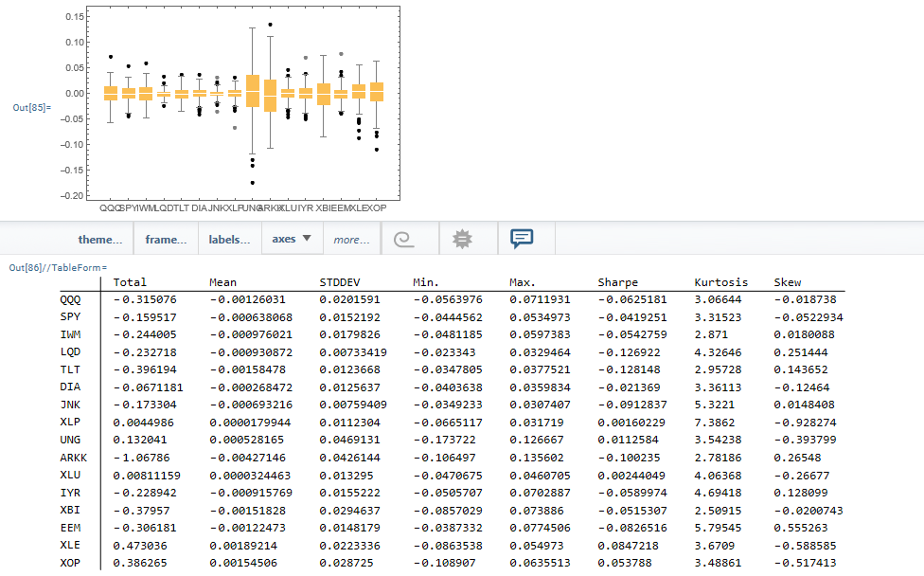924x576 pixels.
Task: Select the UNG row label in table
Action: coord(70,440)
